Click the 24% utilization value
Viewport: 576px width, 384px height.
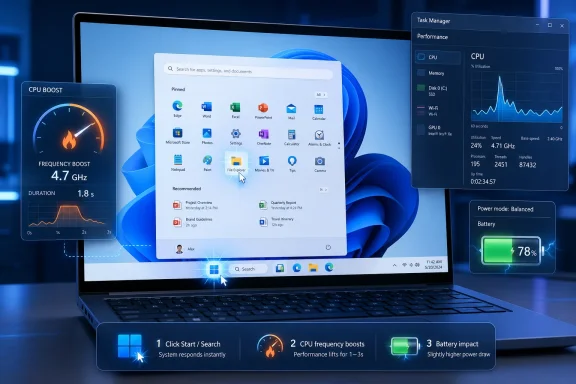pyautogui.click(x=476, y=146)
